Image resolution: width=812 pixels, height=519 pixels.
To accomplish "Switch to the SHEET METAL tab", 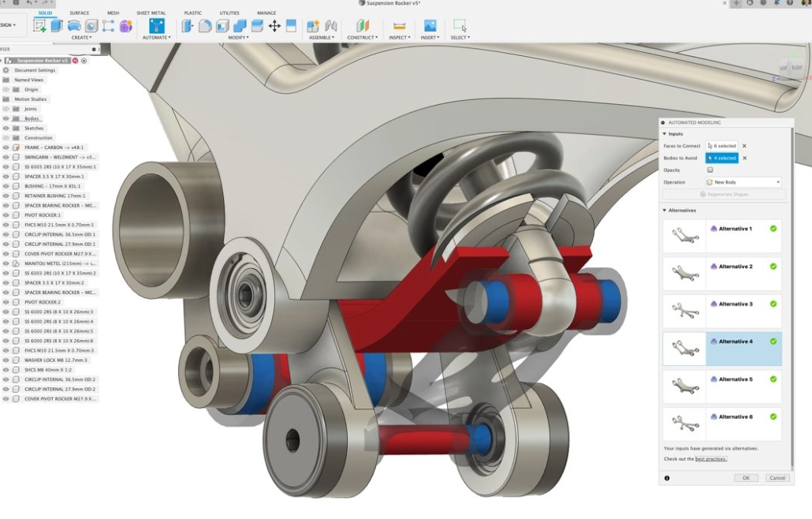I will (150, 13).
